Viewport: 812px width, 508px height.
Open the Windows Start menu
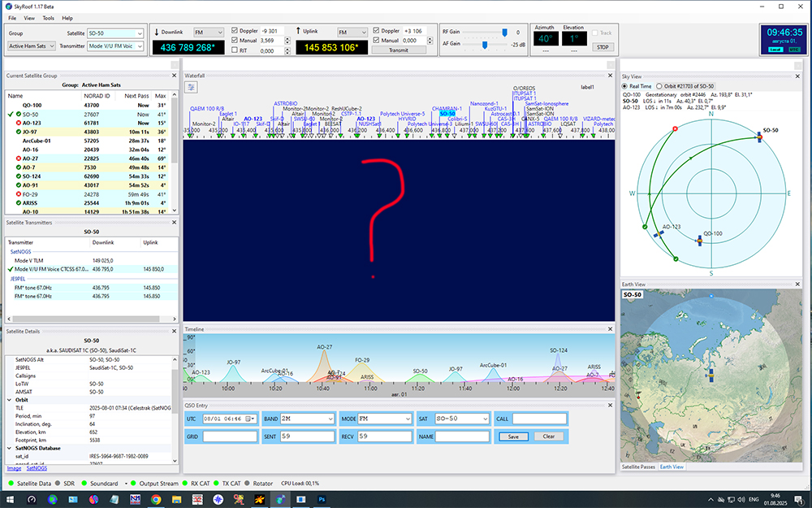(x=10, y=500)
